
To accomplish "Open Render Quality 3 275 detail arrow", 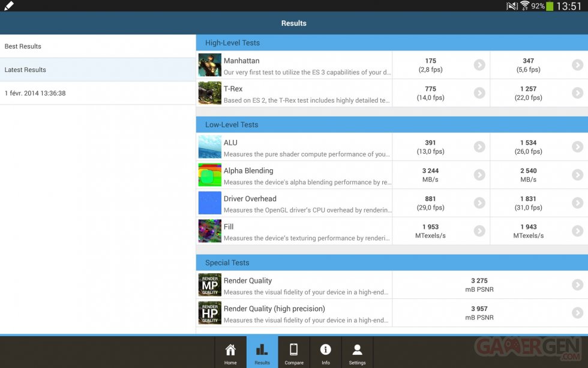I will tap(577, 285).
